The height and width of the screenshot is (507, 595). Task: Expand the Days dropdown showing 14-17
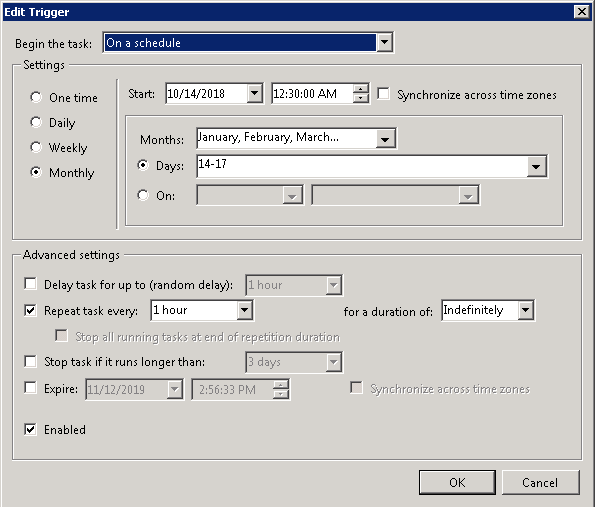(x=536, y=166)
